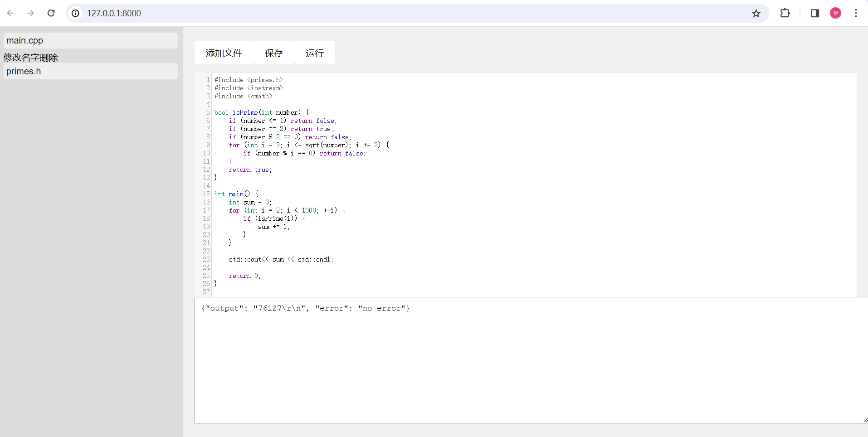Image resolution: width=868 pixels, height=437 pixels.
Task: Click code line '#include <cmath>'
Action: point(243,96)
